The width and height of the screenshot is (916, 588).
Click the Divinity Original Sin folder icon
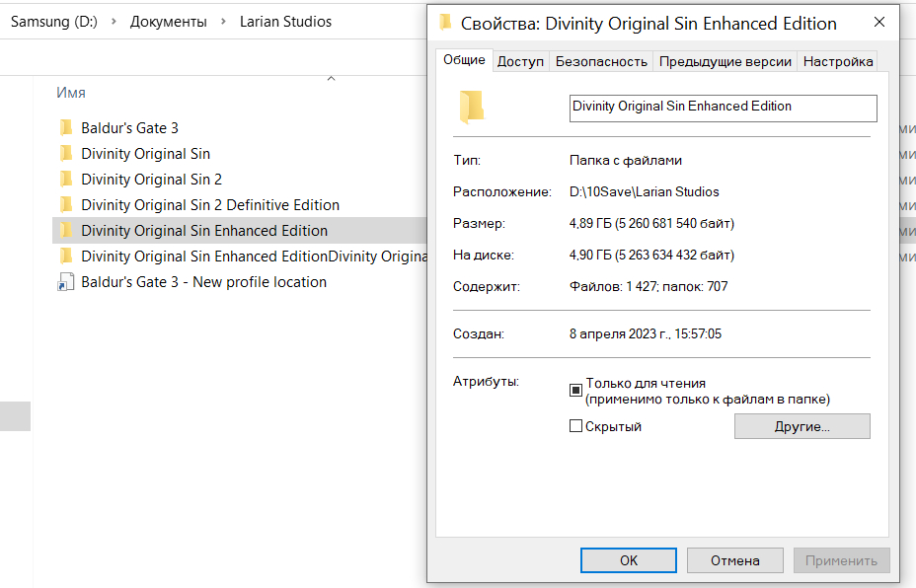[66, 153]
